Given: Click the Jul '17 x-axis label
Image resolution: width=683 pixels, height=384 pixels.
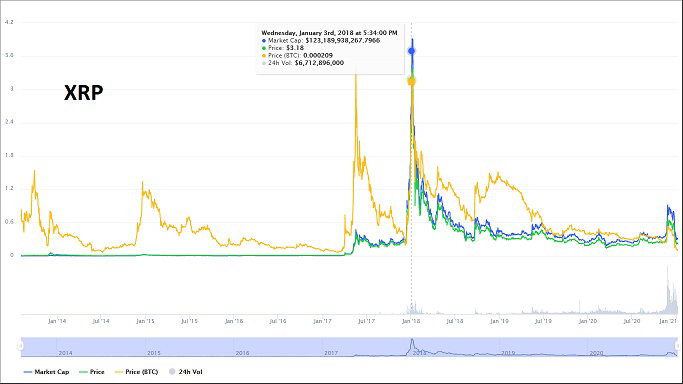Looking at the screenshot, I should pyautogui.click(x=366, y=321).
